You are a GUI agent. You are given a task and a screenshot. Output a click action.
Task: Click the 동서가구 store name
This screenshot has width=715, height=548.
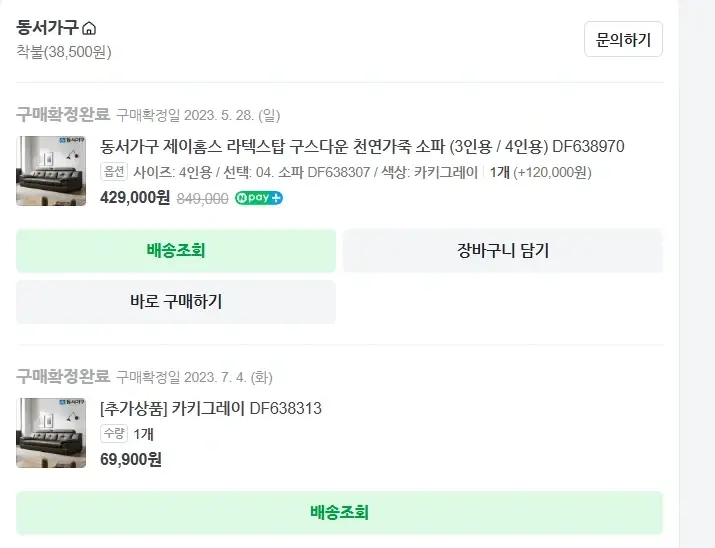47,28
